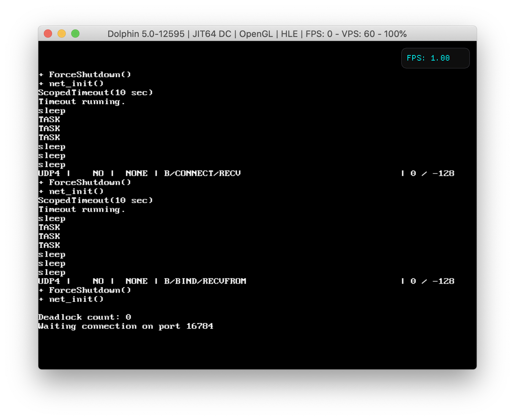Click the FPS: 1.00 overlay box
515x420 pixels.
(x=435, y=58)
